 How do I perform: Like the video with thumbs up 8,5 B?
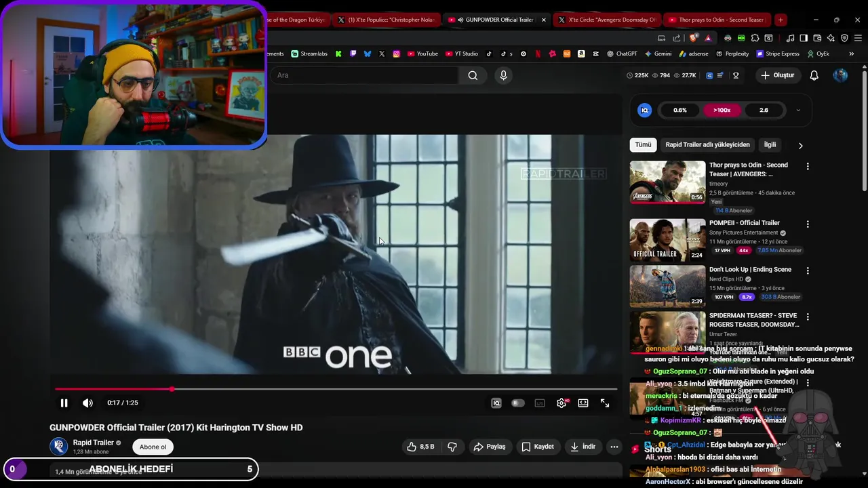[x=420, y=447]
